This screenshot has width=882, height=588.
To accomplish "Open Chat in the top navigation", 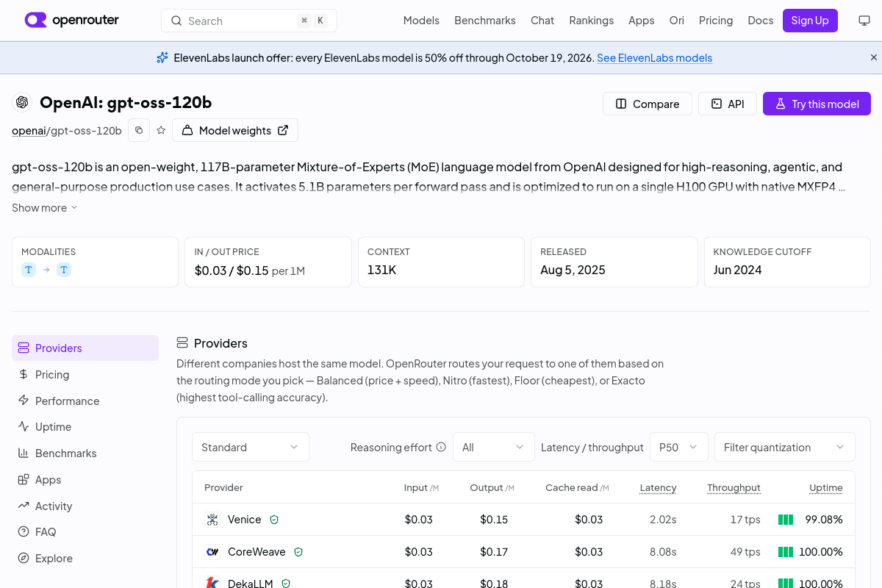I will [542, 21].
